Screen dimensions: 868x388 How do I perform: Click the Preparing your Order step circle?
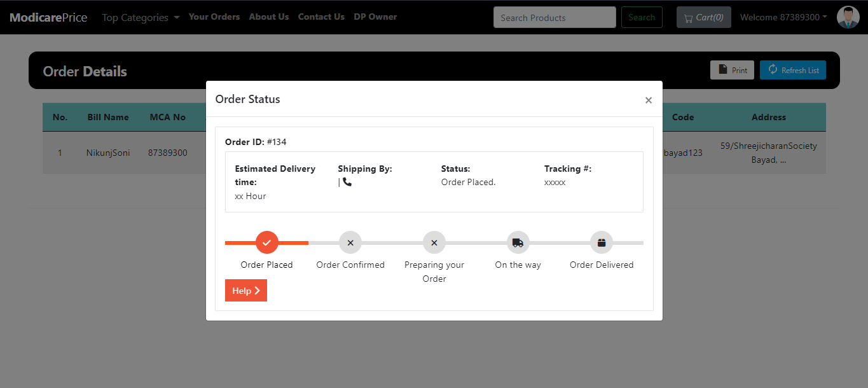(x=434, y=242)
